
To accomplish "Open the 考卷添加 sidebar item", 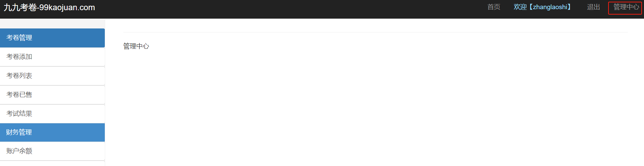I will pyautogui.click(x=52, y=57).
